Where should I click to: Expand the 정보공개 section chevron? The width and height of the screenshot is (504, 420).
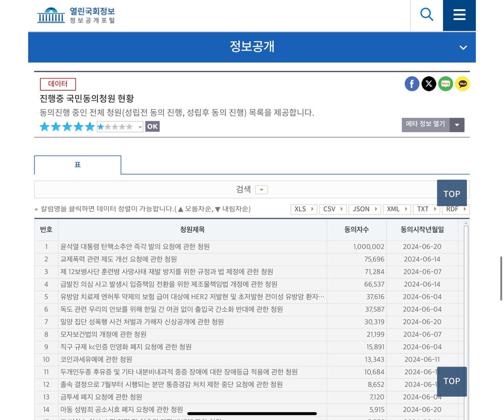click(x=463, y=47)
